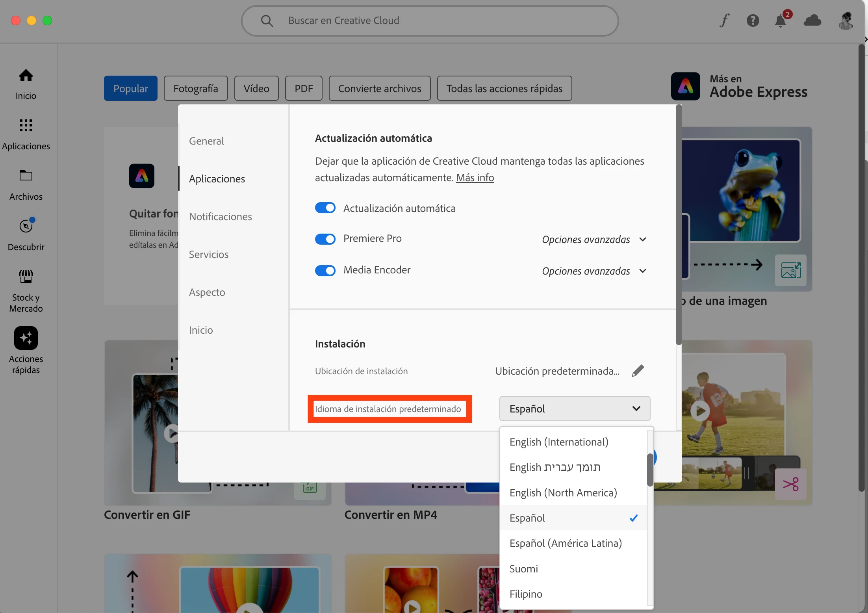Image resolution: width=868 pixels, height=613 pixels.
Task: Click the Español language dropdown box
Action: pos(574,409)
